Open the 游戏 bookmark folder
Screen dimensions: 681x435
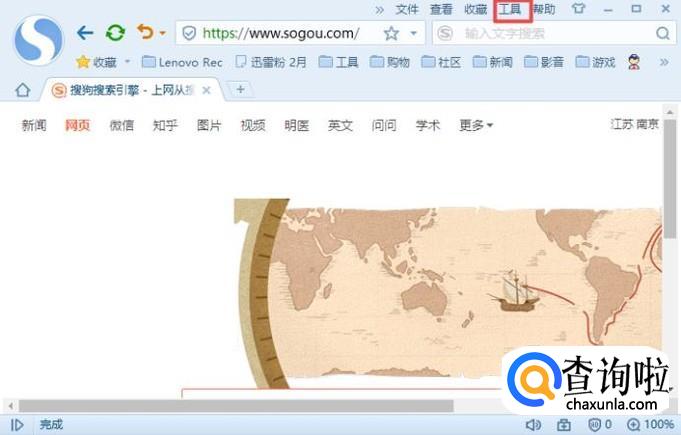595,62
